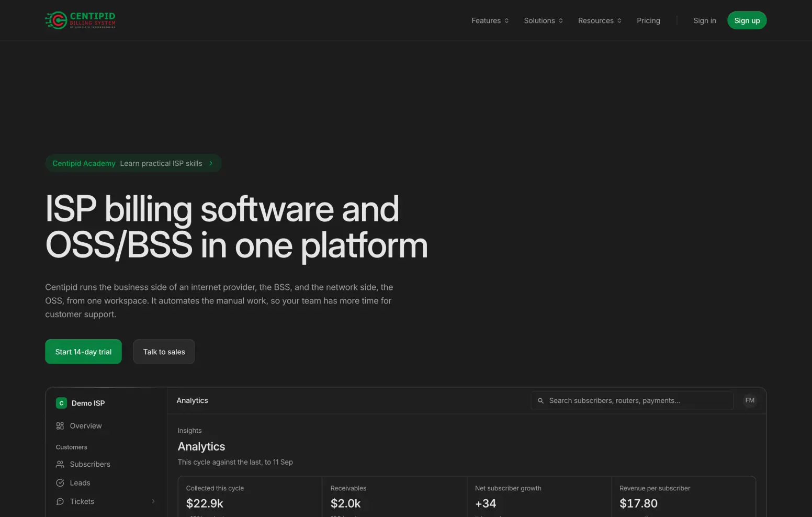The width and height of the screenshot is (812, 517).
Task: Click the green Demo ISP logo badge
Action: pyautogui.click(x=61, y=403)
